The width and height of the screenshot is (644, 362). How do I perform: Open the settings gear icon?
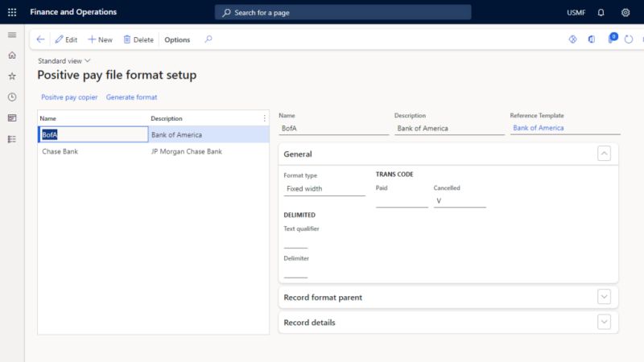pyautogui.click(x=625, y=12)
